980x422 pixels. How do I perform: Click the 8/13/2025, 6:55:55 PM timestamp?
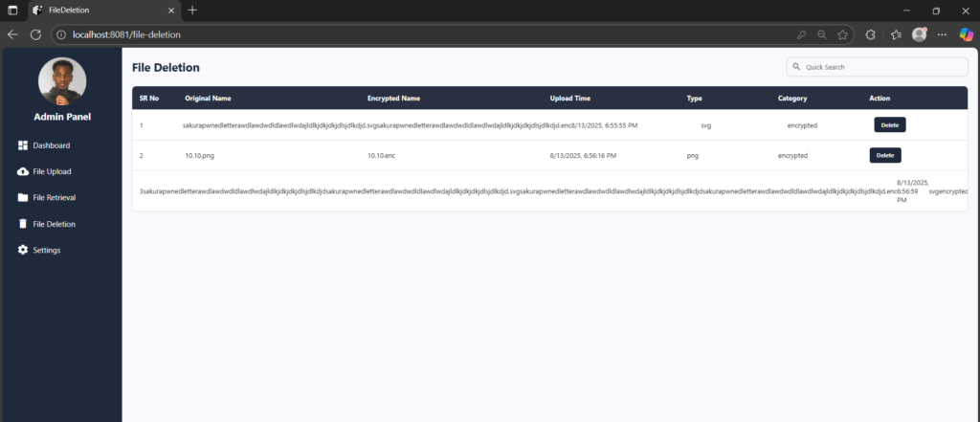click(x=605, y=125)
